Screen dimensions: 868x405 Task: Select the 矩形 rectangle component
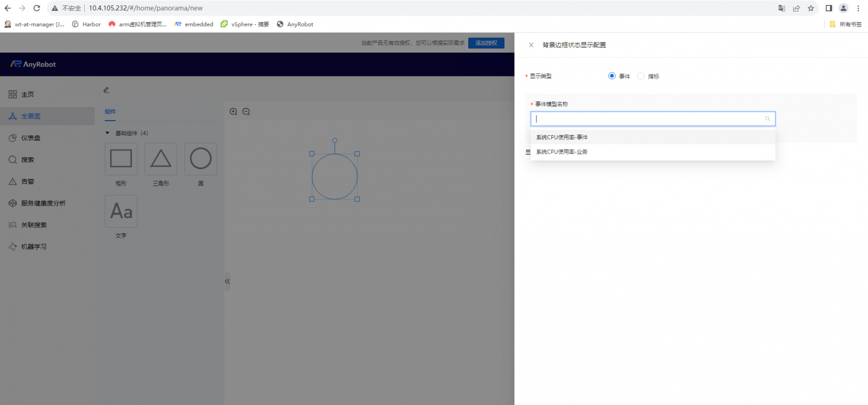pyautogui.click(x=121, y=159)
